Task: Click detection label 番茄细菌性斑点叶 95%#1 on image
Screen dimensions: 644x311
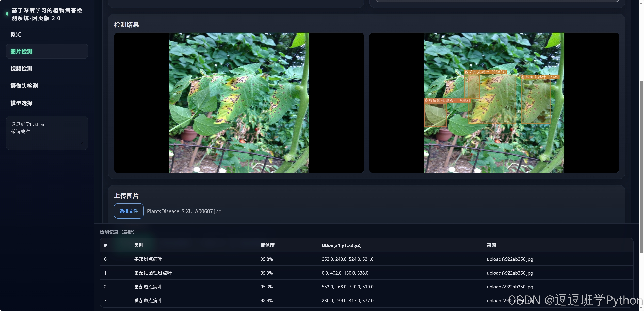Action: pyautogui.click(x=447, y=100)
